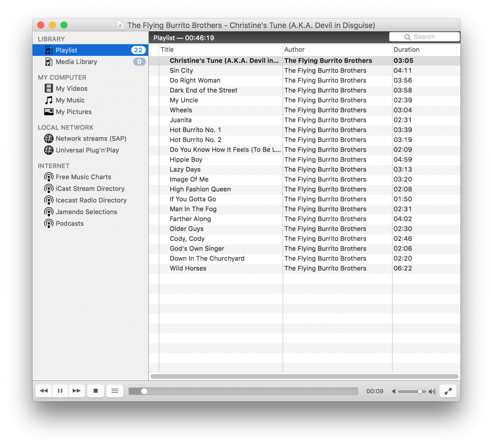
Task: Select the track "My Uncle"
Action: click(304, 100)
